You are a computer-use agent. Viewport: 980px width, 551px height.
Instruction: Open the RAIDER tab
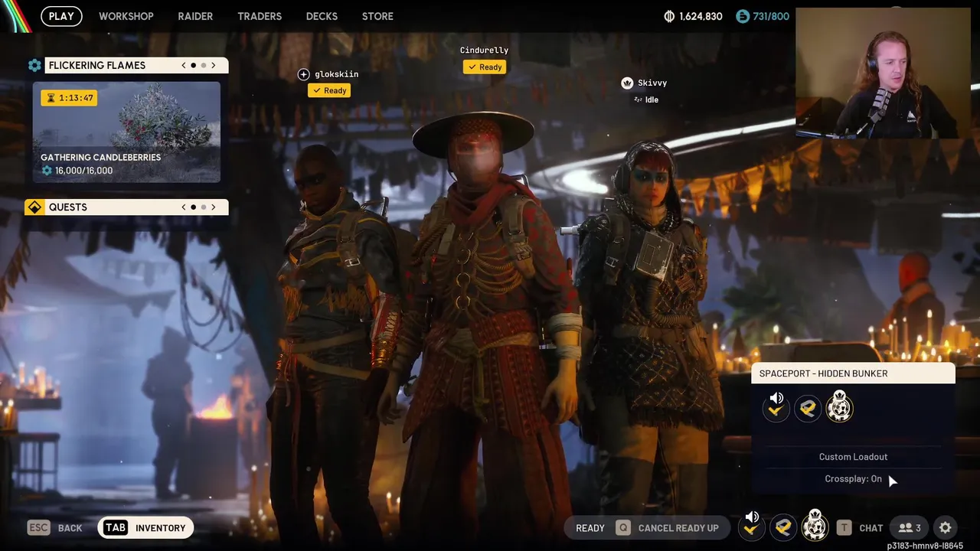point(195,16)
